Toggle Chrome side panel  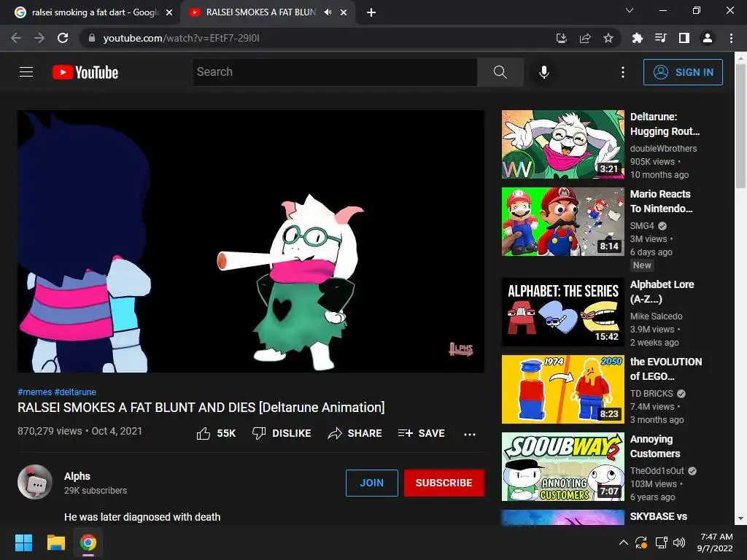(x=684, y=38)
